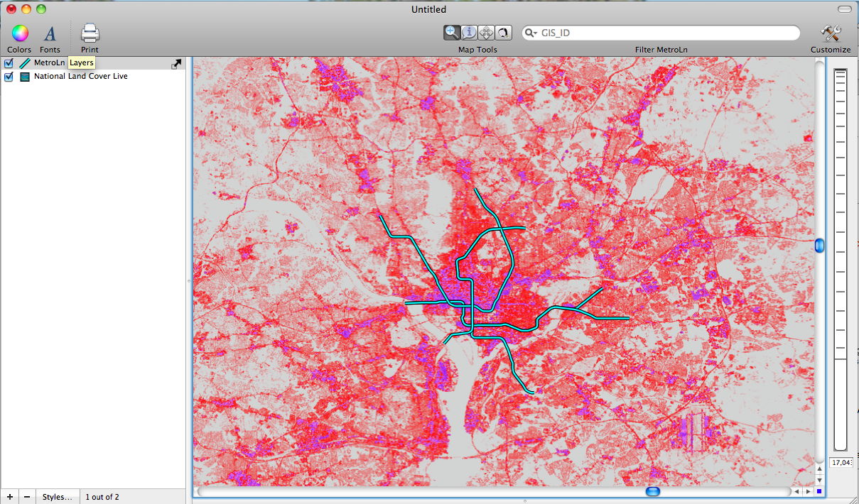859x504 pixels.
Task: Print the current map
Action: (x=90, y=33)
